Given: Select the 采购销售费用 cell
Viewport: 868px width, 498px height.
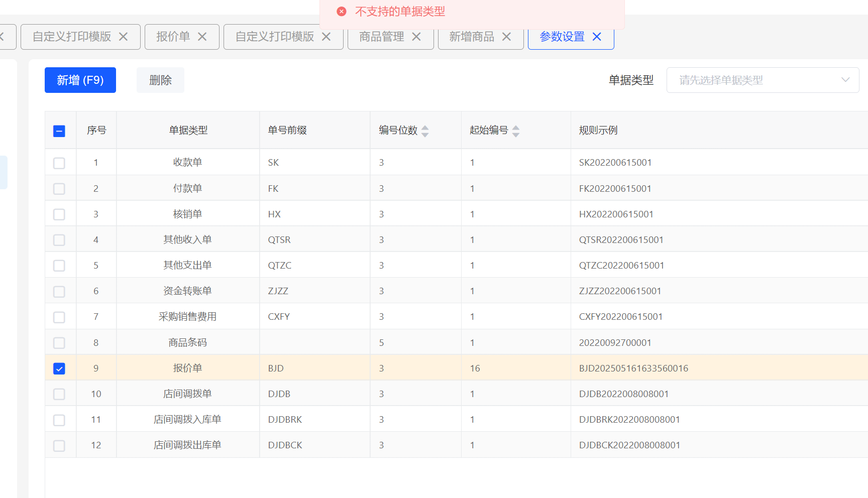Looking at the screenshot, I should [188, 316].
